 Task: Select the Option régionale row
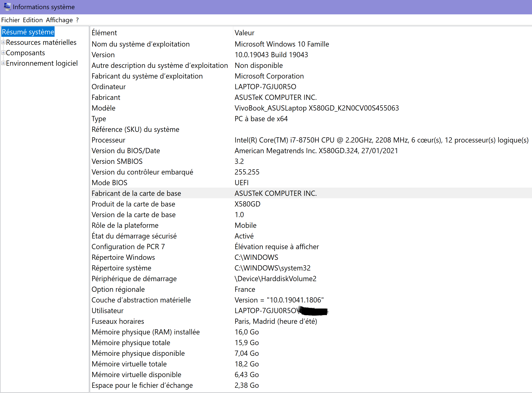(118, 289)
